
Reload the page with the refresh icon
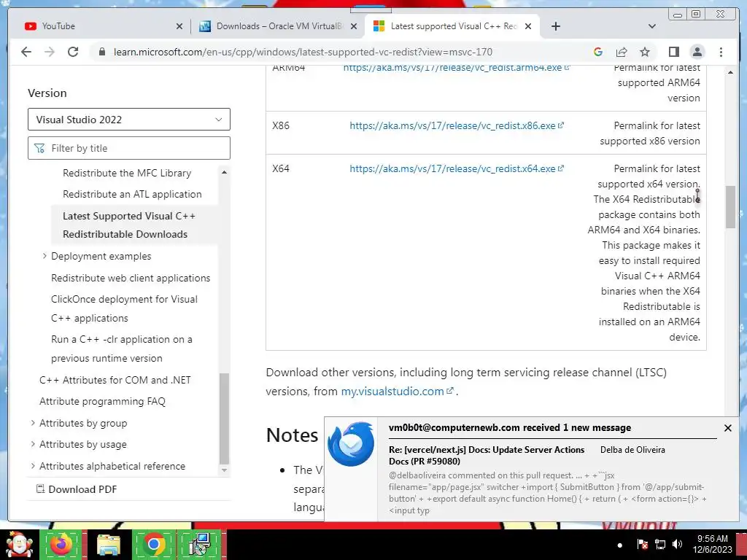coord(73,52)
